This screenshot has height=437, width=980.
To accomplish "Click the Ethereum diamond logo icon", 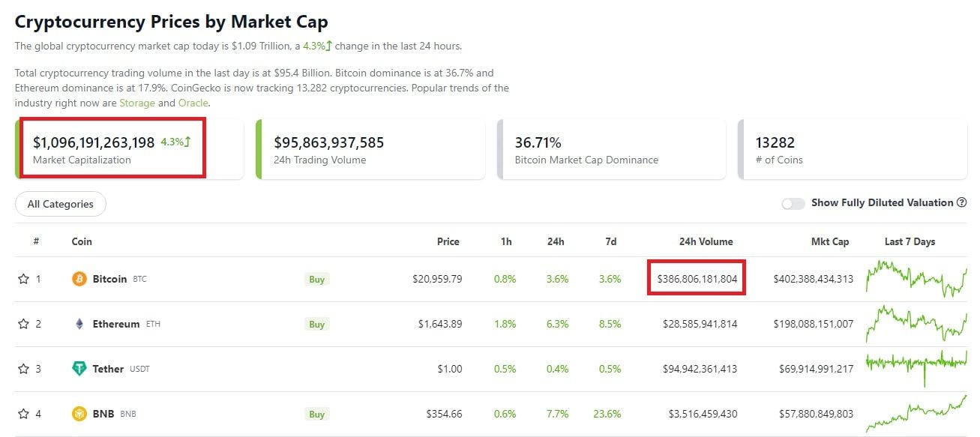I will pos(79,324).
